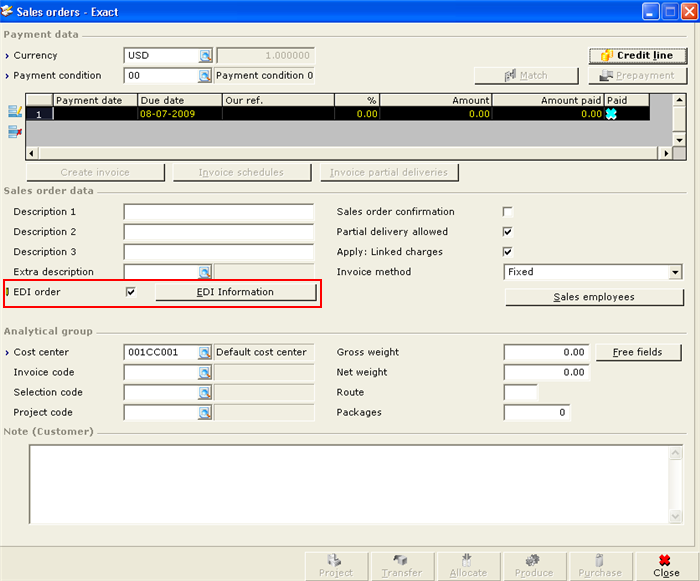Viewport: 700px width, 581px height.
Task: Select the 08-07-2009 due date cell
Action: click(x=180, y=114)
